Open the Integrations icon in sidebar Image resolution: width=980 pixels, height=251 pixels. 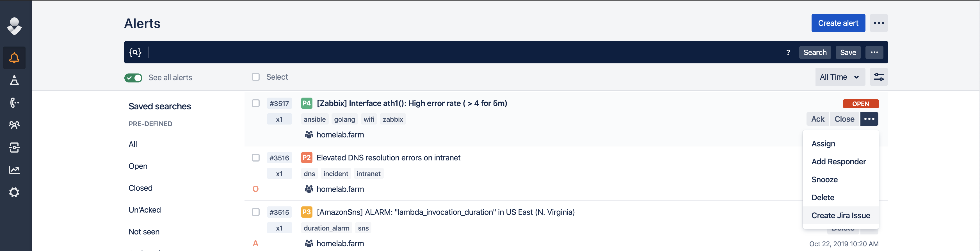[x=14, y=147]
